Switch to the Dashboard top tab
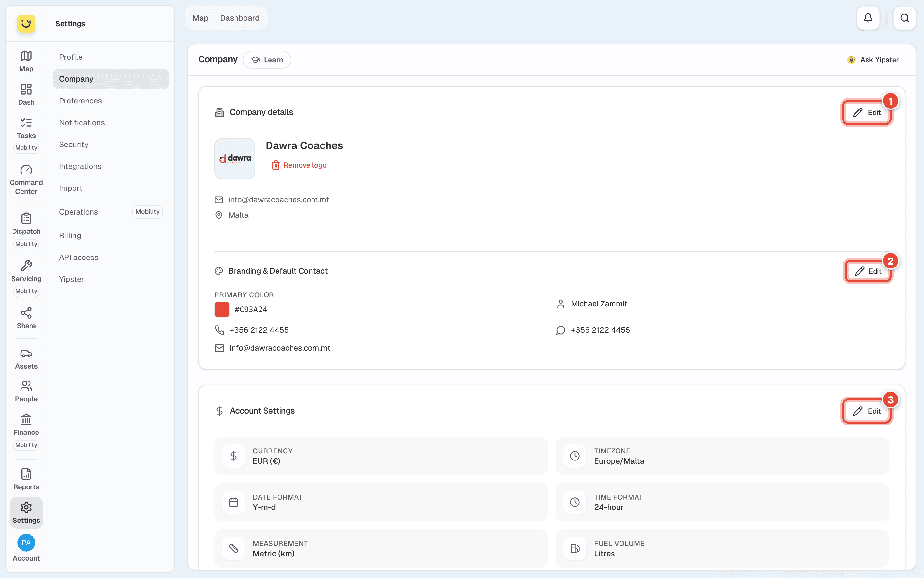 click(x=240, y=18)
